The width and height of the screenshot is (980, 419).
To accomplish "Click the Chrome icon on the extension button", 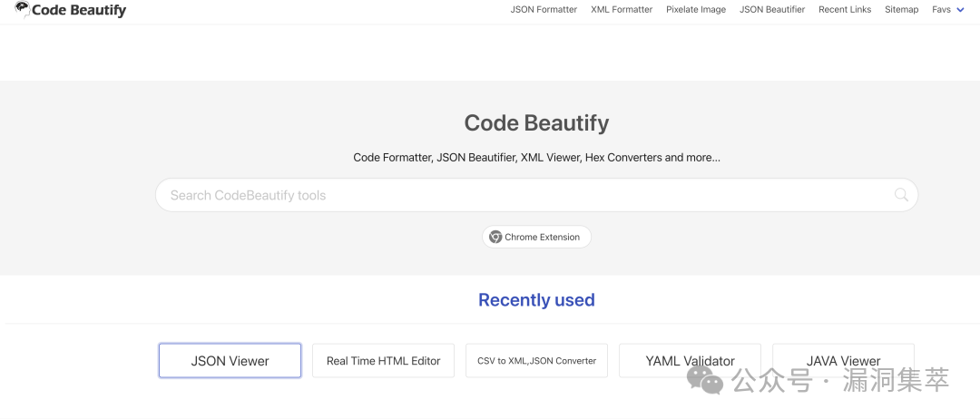I will point(495,238).
